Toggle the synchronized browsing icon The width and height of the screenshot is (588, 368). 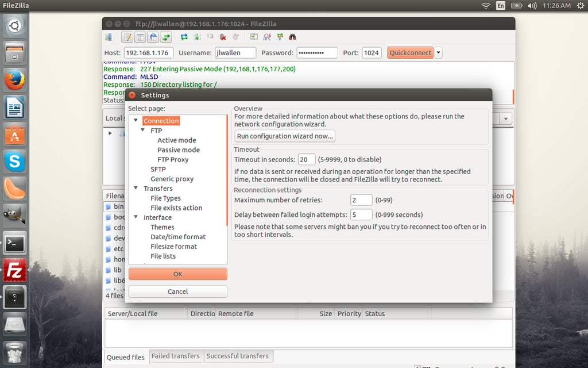point(280,37)
